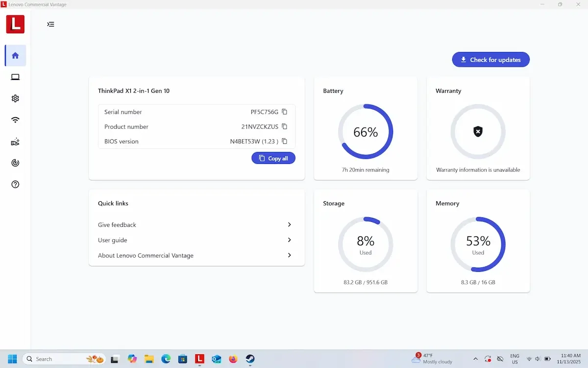
Task: Click the BIOS version label
Action: [122, 141]
